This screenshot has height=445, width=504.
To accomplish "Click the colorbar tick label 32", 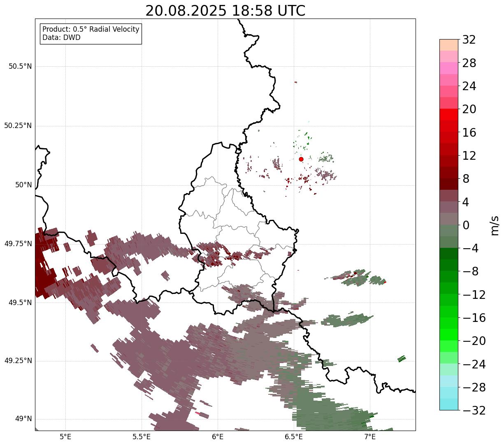I will click(469, 40).
